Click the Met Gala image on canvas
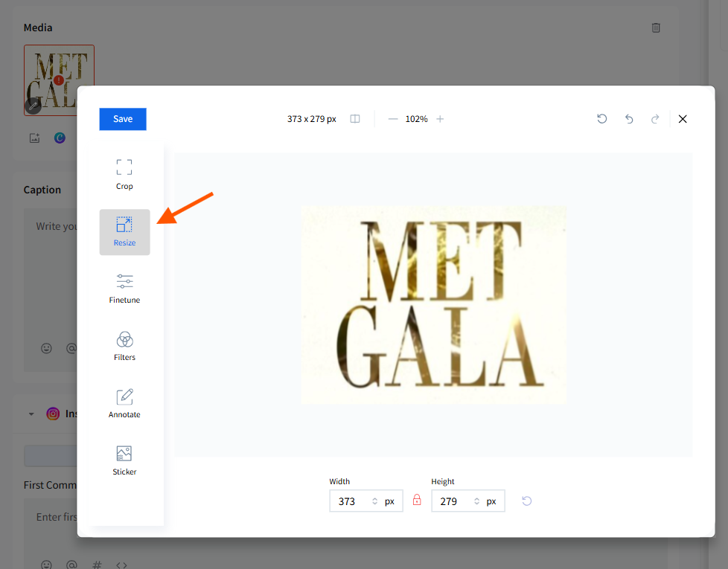The image size is (728, 569). [434, 304]
